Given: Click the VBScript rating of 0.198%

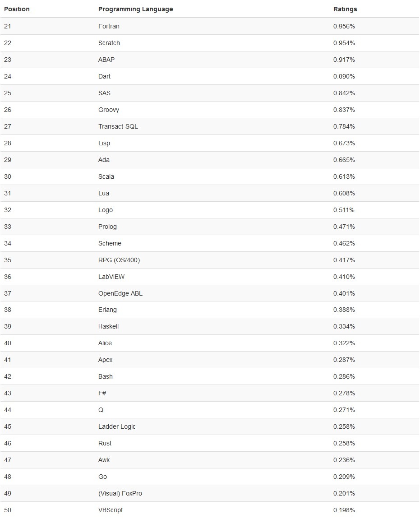Looking at the screenshot, I should coord(344,510).
